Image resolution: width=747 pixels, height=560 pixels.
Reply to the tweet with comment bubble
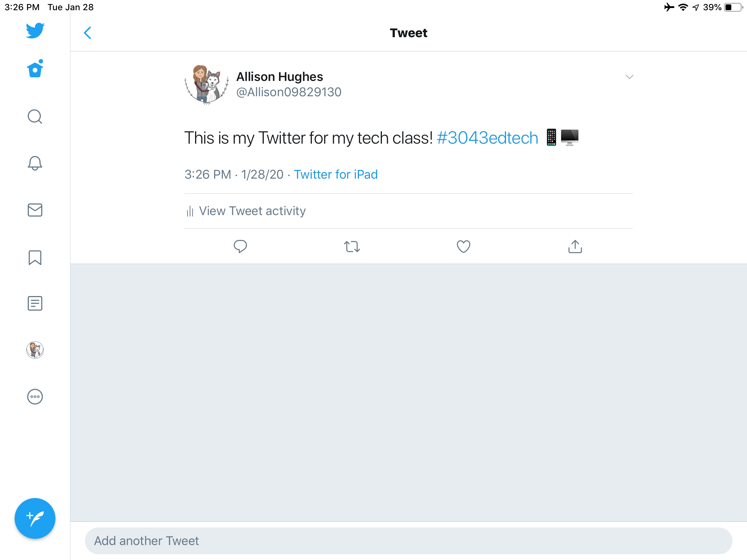[x=240, y=246]
